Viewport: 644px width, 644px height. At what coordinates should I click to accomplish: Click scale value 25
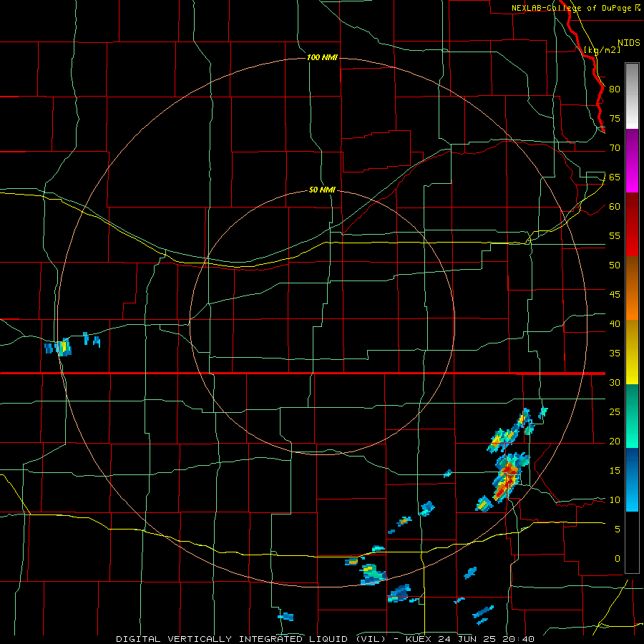[x=615, y=411]
